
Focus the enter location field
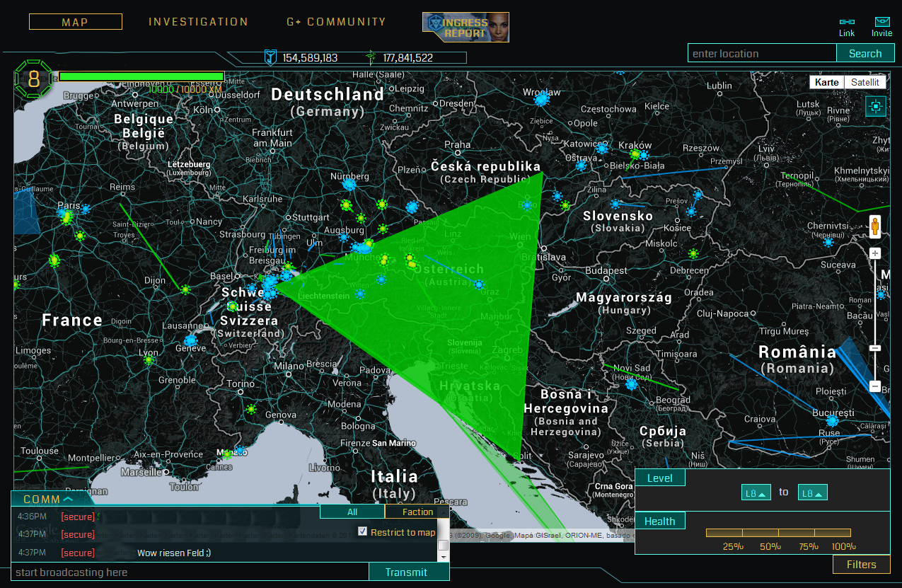tap(763, 53)
